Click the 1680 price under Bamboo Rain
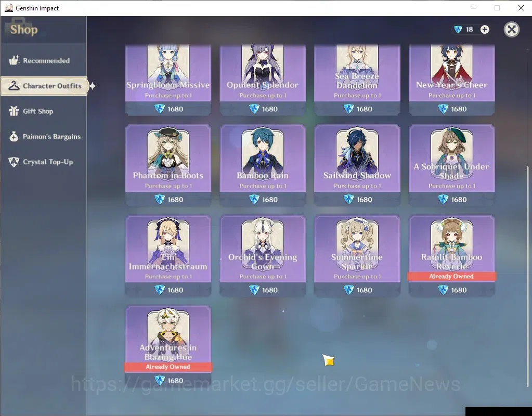Viewport: 532px width, 416px height. 270,200
